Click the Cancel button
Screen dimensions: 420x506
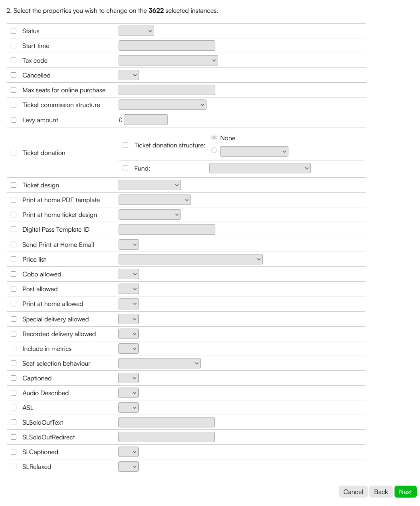pos(353,492)
